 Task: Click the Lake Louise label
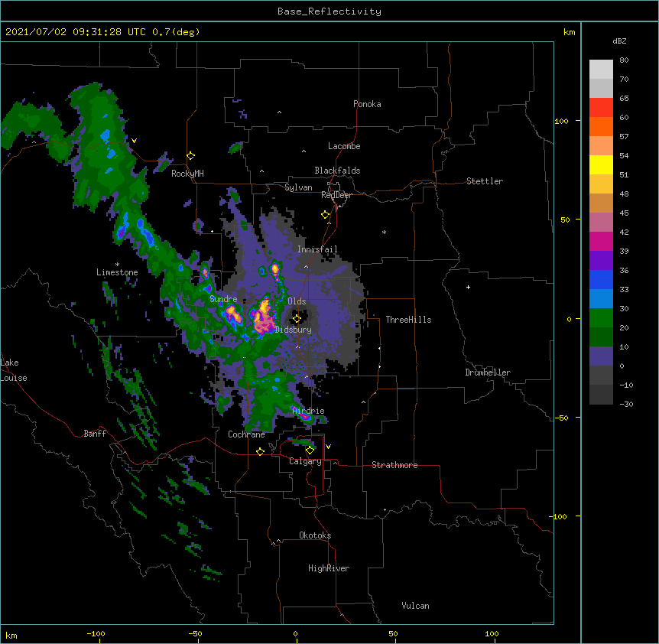pos(14,370)
